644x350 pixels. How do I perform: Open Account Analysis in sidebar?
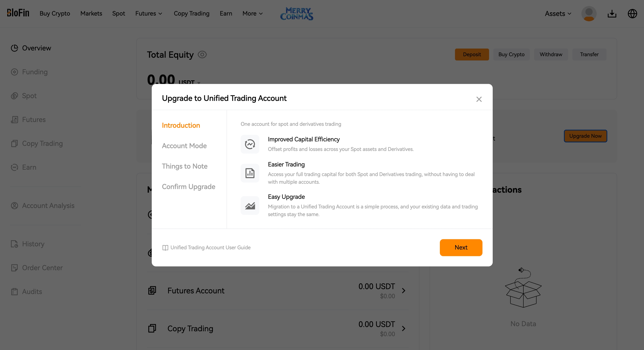click(48, 206)
